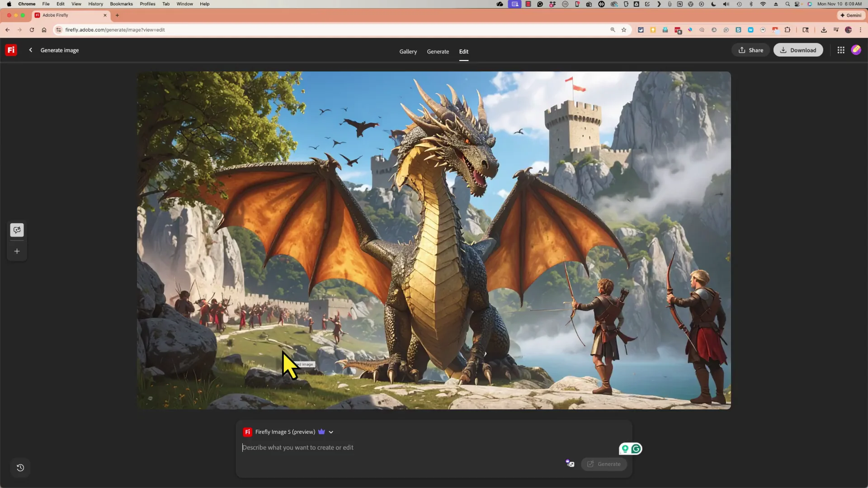868x488 pixels.
Task: Bookmark this page with the star icon
Action: pyautogui.click(x=624, y=30)
